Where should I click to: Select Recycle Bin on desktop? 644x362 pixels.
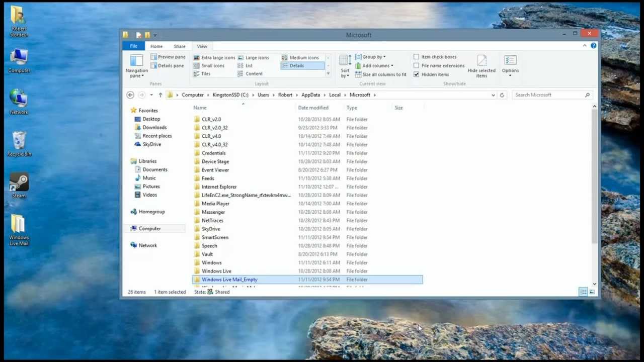pos(19,144)
